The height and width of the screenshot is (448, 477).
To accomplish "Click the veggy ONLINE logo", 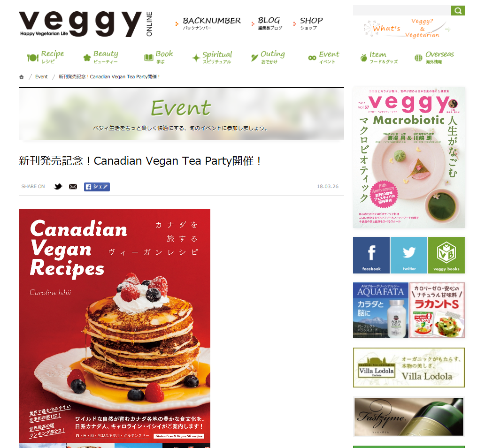I will click(x=85, y=24).
